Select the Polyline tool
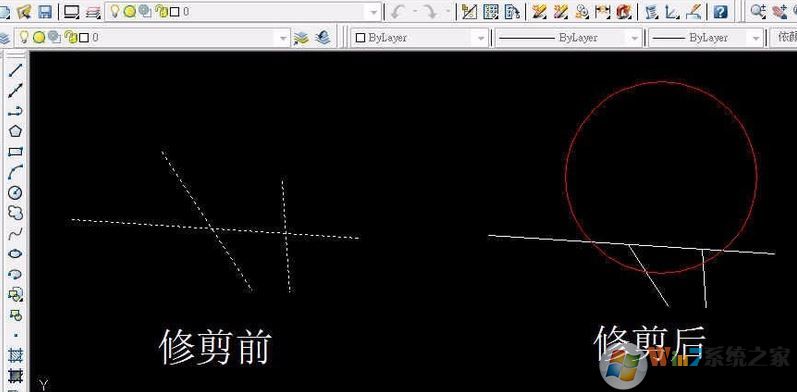This screenshot has height=392, width=797. tap(16, 111)
